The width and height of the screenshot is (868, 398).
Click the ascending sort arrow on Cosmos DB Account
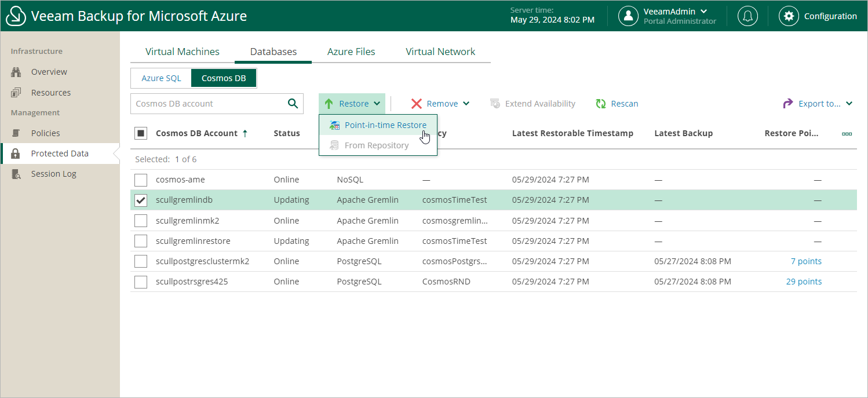click(245, 133)
